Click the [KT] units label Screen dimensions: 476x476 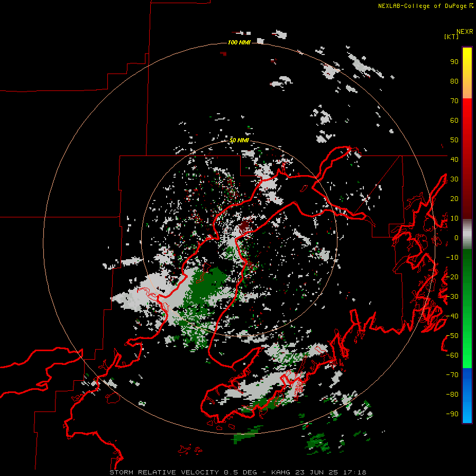click(x=451, y=36)
